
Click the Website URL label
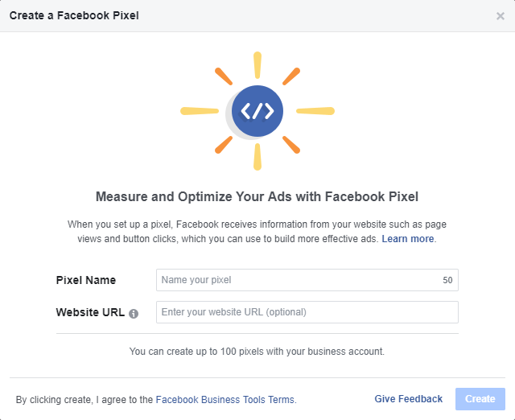click(90, 312)
